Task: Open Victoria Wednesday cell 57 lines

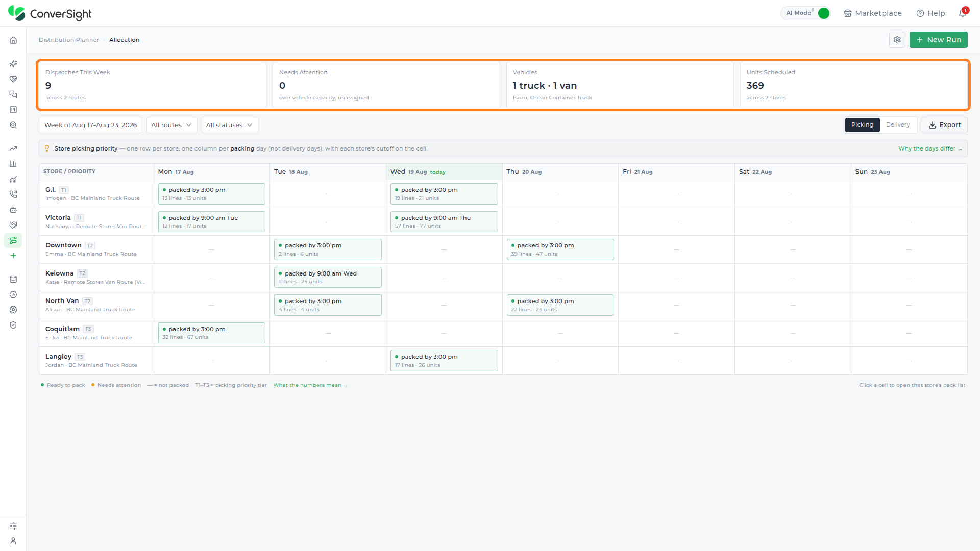Action: [x=444, y=222]
